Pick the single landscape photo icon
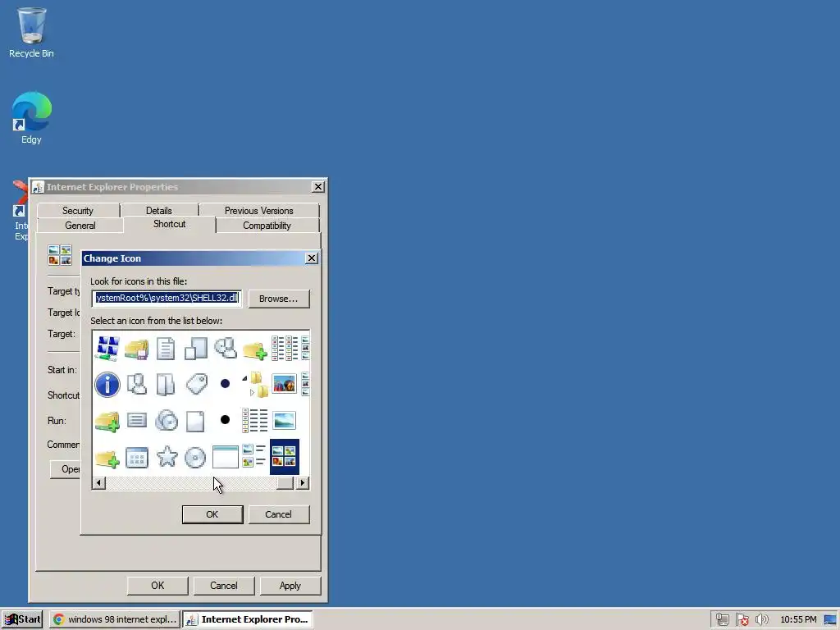Screen dimensions: 840x630 (284, 421)
